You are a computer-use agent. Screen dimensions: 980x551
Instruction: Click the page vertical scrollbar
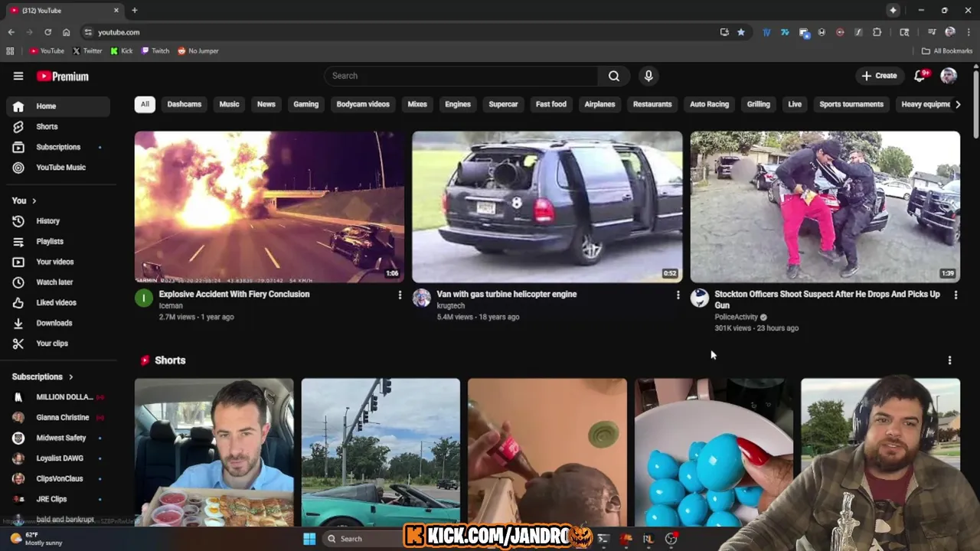click(x=976, y=103)
